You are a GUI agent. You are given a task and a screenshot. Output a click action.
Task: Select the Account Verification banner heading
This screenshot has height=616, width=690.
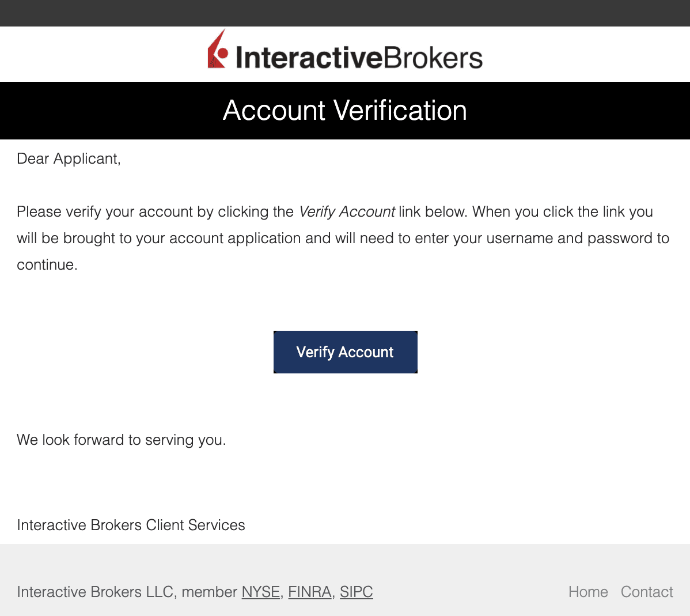[x=345, y=110]
